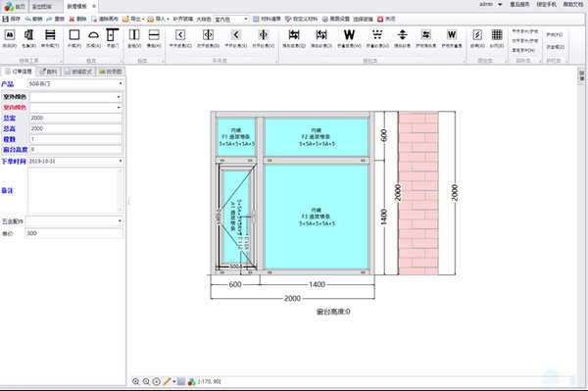
Task: Click the 关闭 close button in toolbar
Action: click(386, 19)
